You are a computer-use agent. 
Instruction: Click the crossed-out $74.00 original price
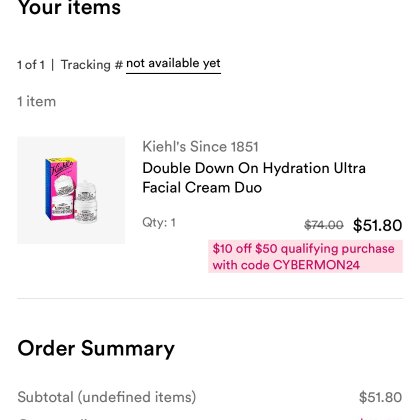tap(324, 225)
